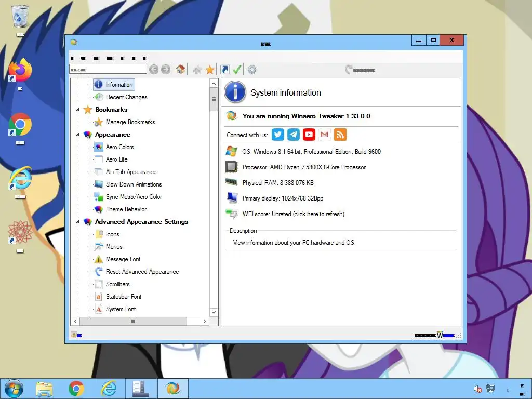Click the blue shortcut-arrow toolbar icon
The image size is (532, 399).
tap(224, 70)
